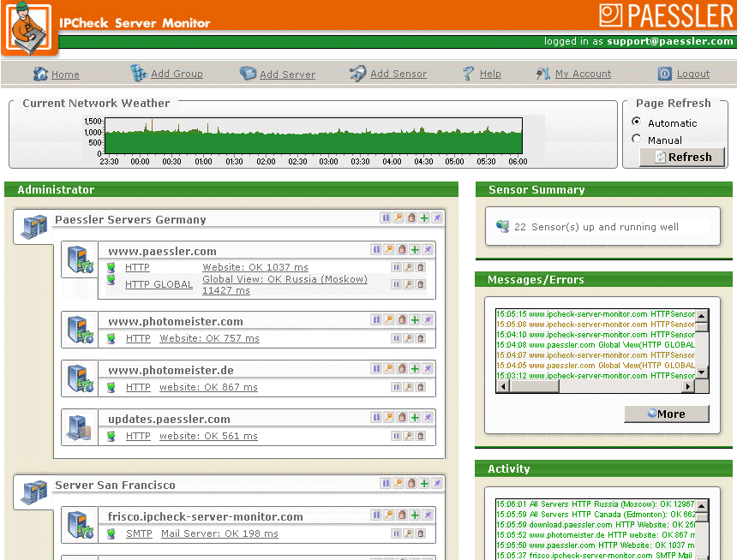Add a sensor to www.paessler.com
The image size is (737, 560).
click(415, 249)
